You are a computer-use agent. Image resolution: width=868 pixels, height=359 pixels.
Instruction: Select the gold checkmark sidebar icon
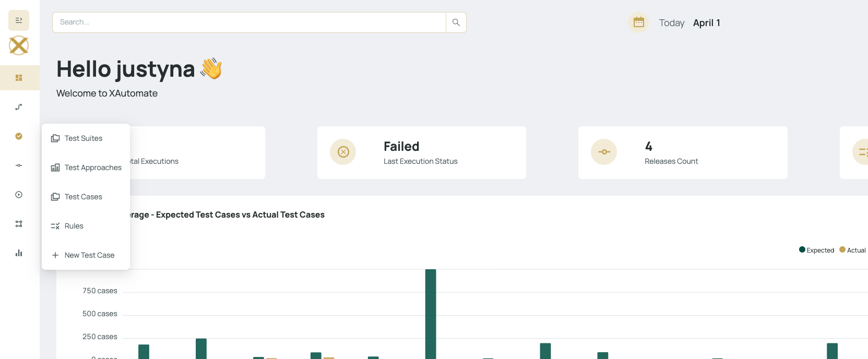[x=19, y=136]
